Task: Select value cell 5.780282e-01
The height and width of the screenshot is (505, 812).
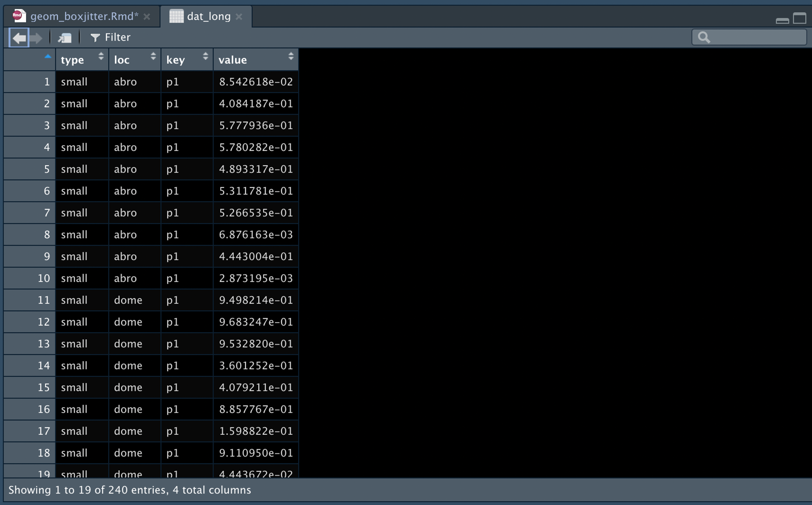Action: pos(256,147)
